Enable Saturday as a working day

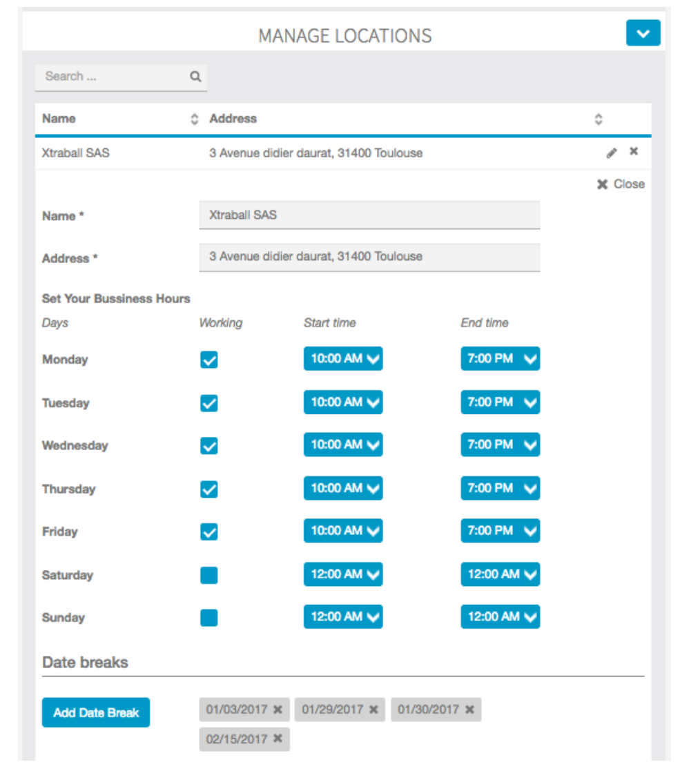209,575
